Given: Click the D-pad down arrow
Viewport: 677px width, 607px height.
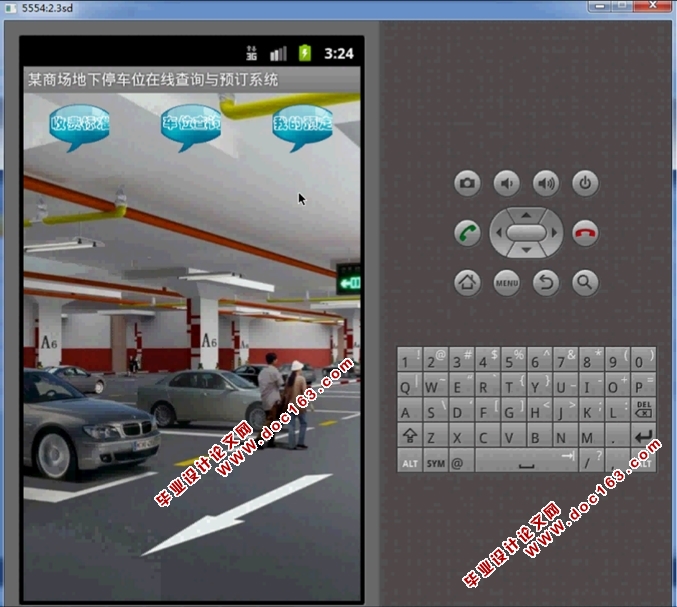Looking at the screenshot, I should point(526,250).
